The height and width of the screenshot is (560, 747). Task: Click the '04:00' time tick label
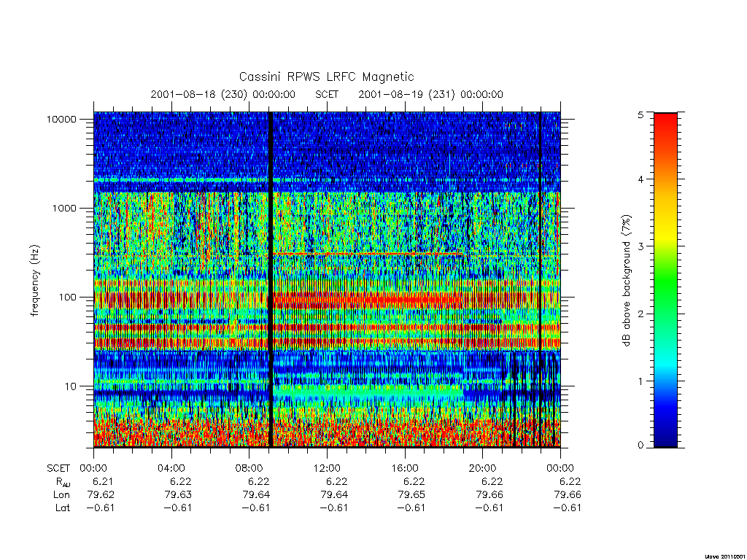pyautogui.click(x=171, y=468)
